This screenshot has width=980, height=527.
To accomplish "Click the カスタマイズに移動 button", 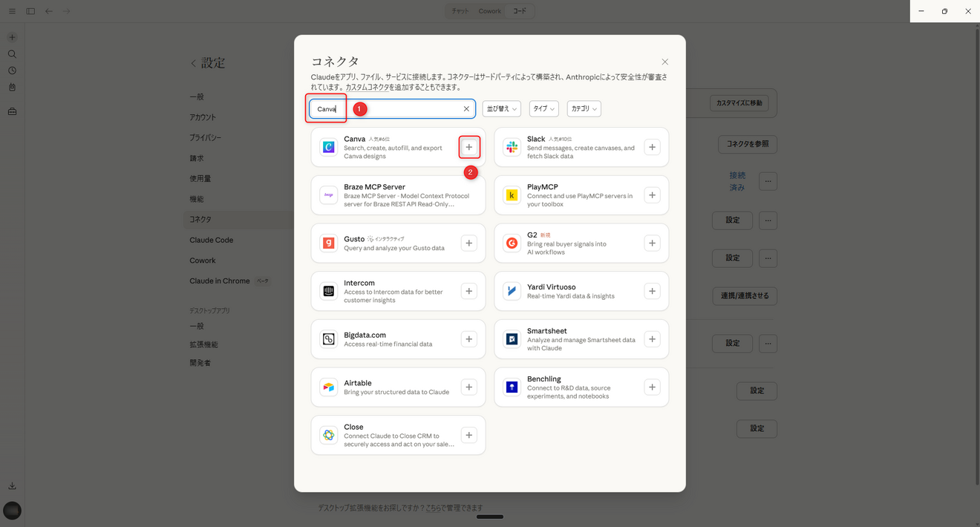I will (x=739, y=103).
